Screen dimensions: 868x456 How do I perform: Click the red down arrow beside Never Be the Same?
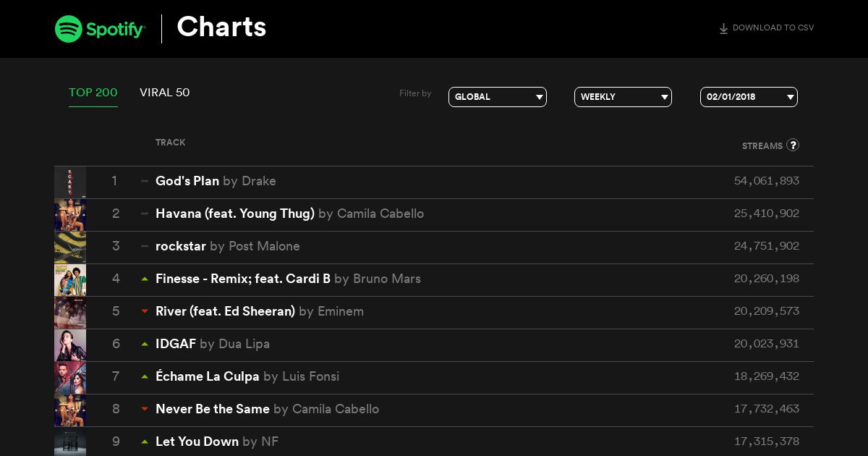click(x=145, y=409)
